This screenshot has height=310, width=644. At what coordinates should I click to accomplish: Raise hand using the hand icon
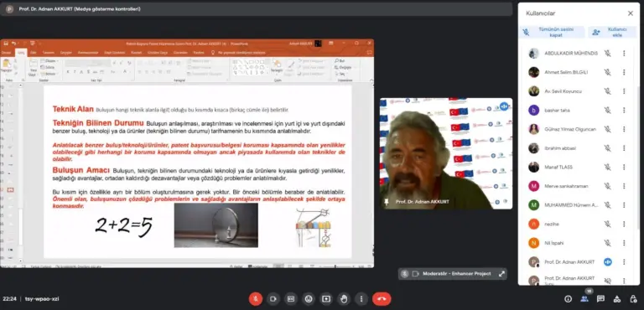click(x=344, y=299)
